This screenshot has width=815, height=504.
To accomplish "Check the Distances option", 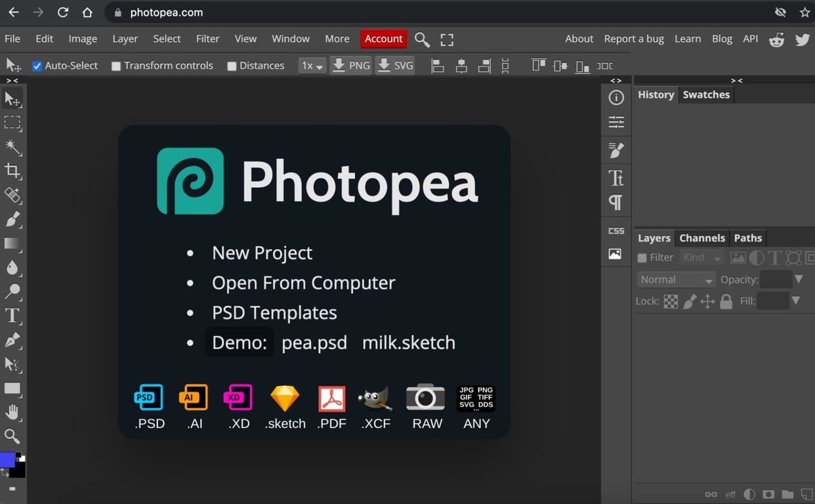I will (x=231, y=65).
